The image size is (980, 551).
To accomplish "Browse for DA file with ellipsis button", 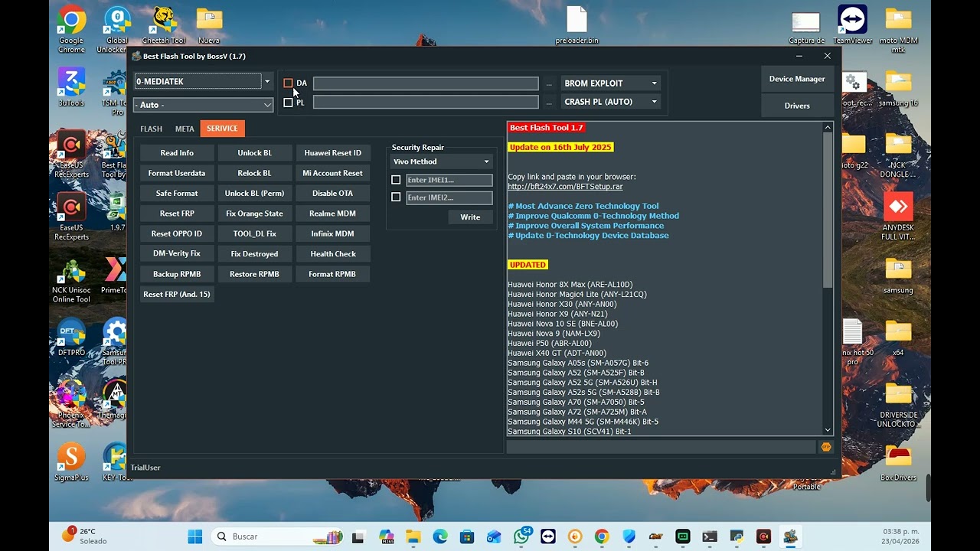I will (549, 83).
